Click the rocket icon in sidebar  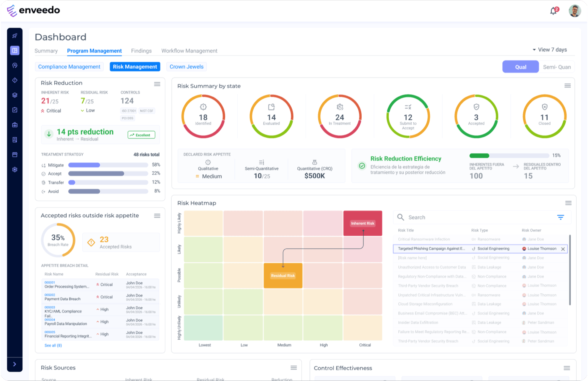pyautogui.click(x=15, y=36)
